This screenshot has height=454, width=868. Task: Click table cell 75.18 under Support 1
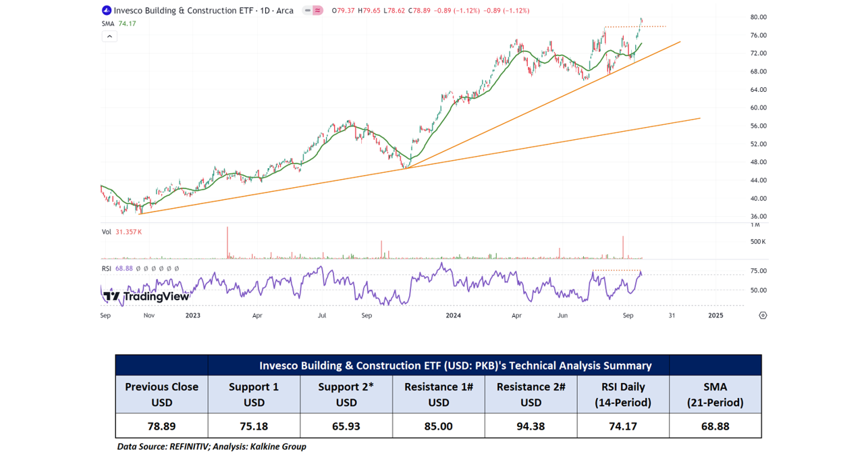click(254, 426)
